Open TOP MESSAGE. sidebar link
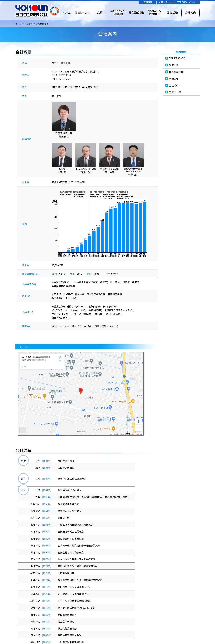This screenshot has width=215, height=644. coord(177,58)
